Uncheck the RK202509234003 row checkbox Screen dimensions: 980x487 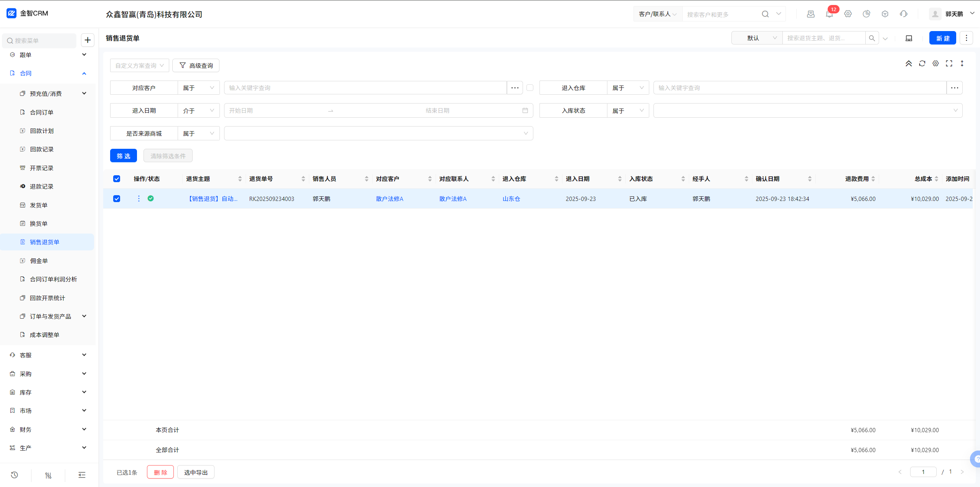(117, 199)
